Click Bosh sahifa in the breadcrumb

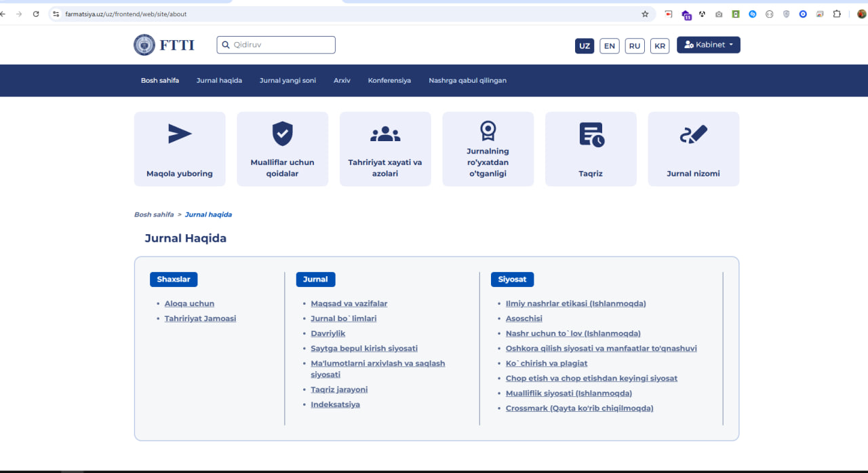[154, 214]
